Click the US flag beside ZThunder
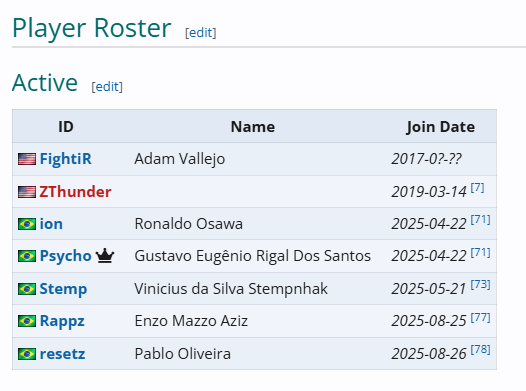 point(27,192)
